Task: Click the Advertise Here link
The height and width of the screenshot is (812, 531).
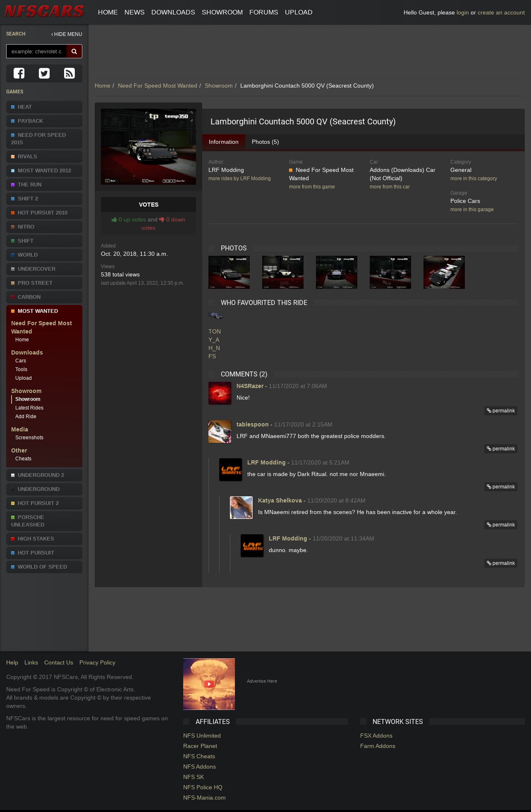Action: [262, 681]
